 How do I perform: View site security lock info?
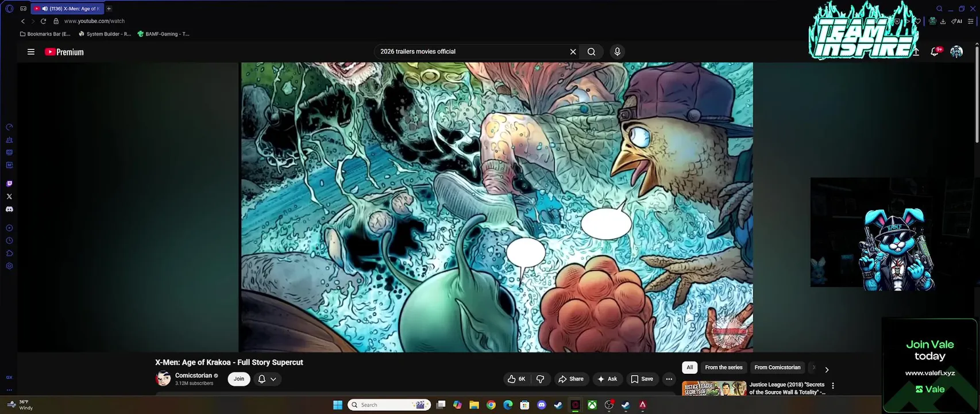click(56, 21)
